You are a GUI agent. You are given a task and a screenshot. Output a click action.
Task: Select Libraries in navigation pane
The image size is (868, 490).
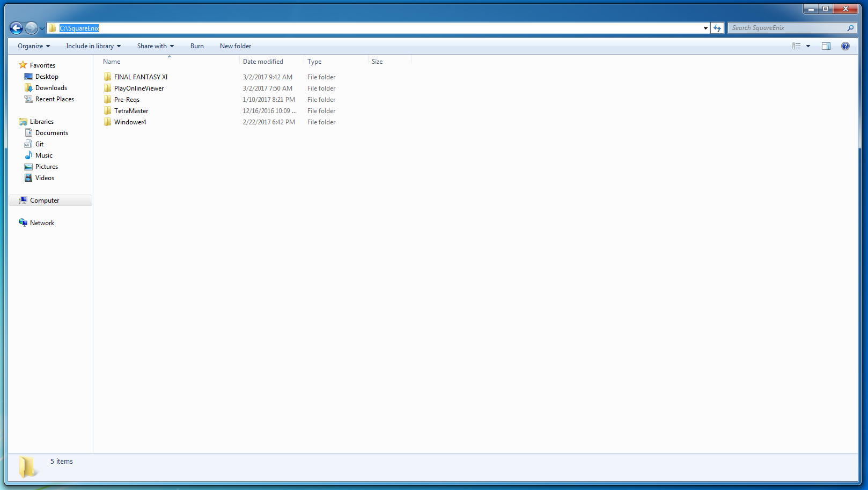tap(42, 122)
